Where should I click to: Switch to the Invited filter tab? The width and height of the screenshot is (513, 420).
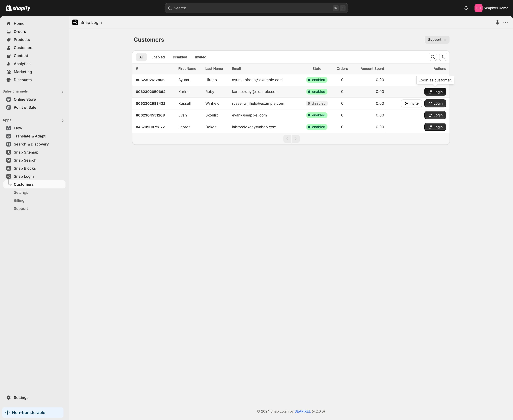pos(200,57)
